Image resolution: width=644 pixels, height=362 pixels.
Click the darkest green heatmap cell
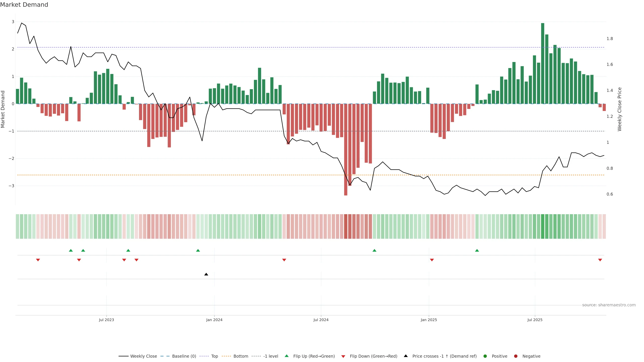[x=543, y=226]
